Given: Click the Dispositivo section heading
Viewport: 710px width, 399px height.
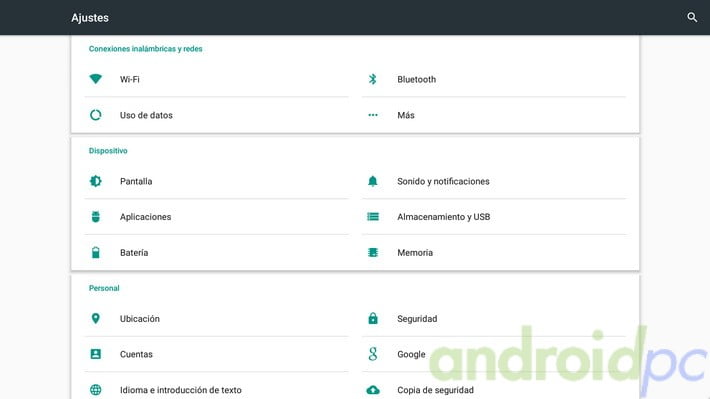Looking at the screenshot, I should (108, 151).
